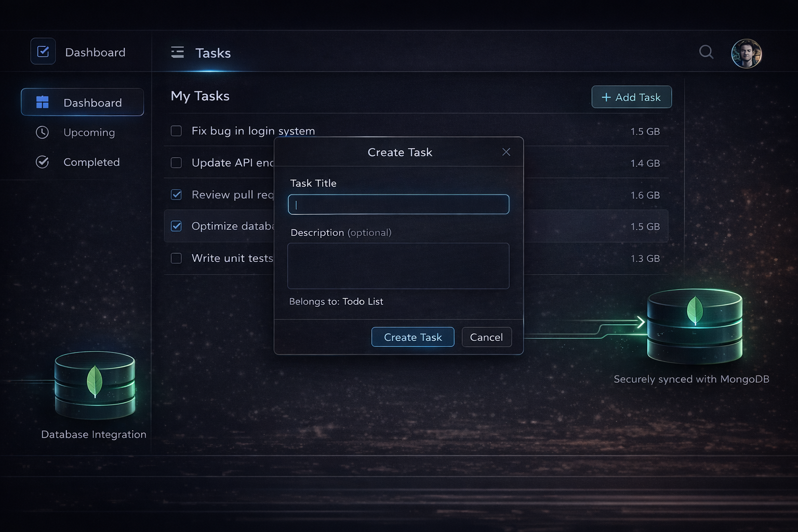Click the synced MongoDB database icon
The width and height of the screenshot is (798, 532).
click(695, 325)
